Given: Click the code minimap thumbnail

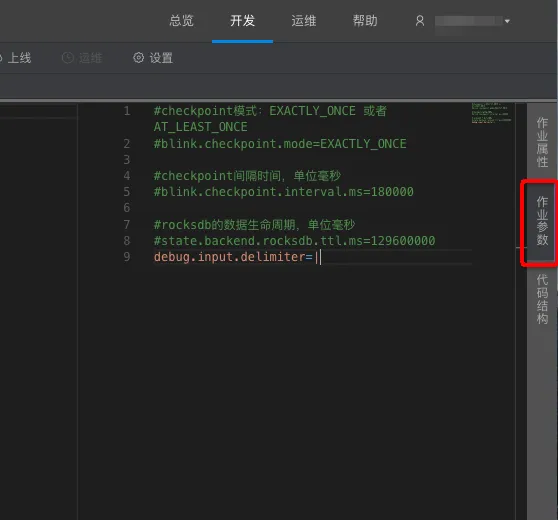Looking at the screenshot, I should coord(491,113).
